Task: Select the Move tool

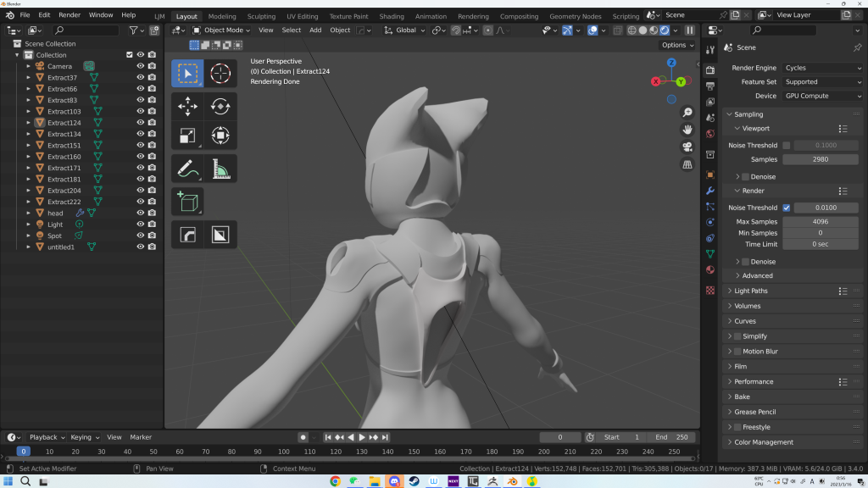Action: [x=187, y=107]
